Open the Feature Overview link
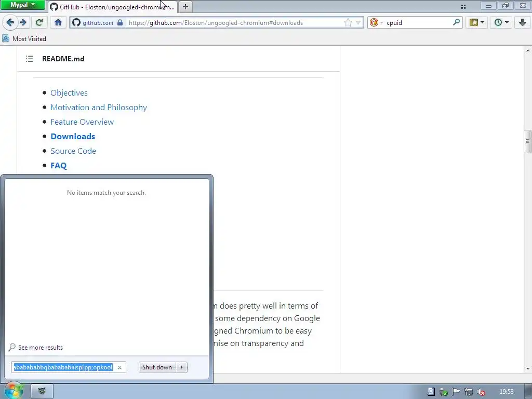The width and height of the screenshot is (532, 399). pos(82,122)
